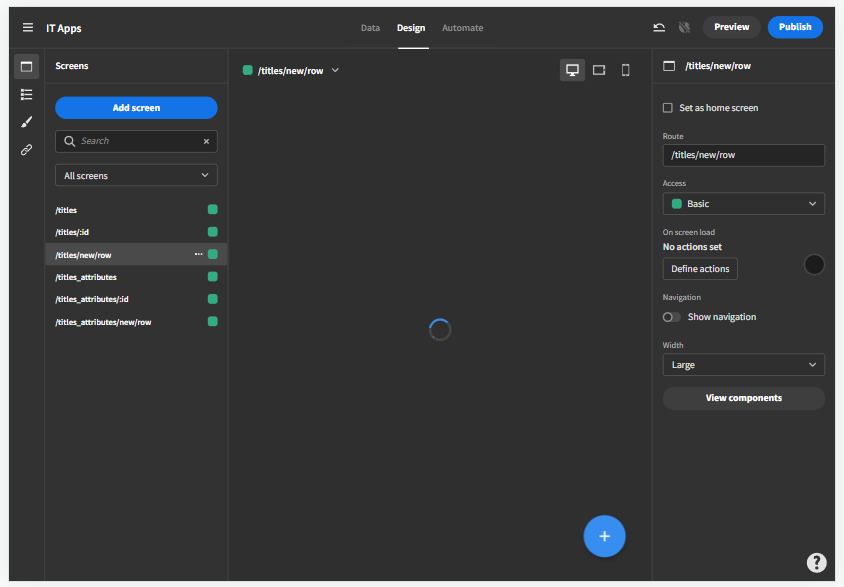Image resolution: width=844 pixels, height=587 pixels.
Task: Click the undo arrow icon near Preview
Action: (659, 27)
